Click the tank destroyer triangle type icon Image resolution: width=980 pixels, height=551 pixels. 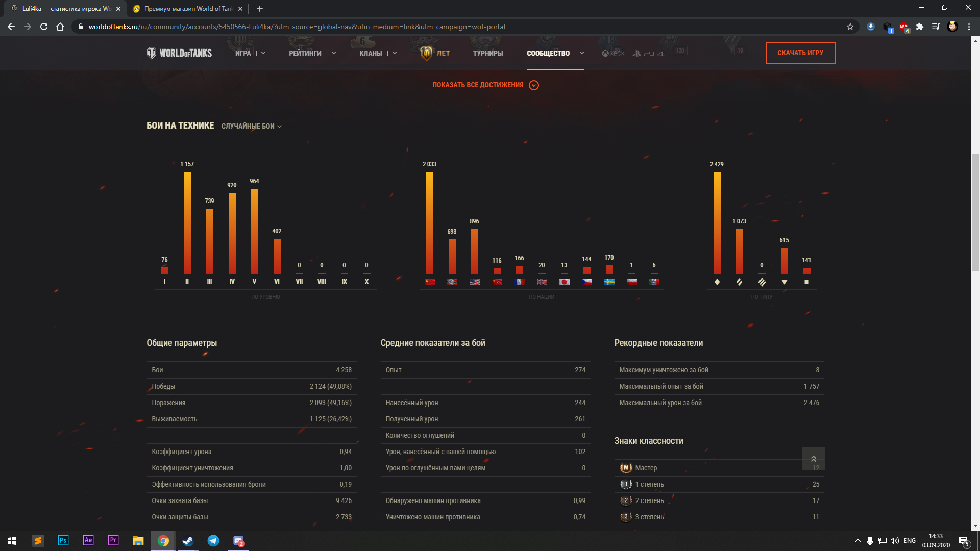(x=785, y=282)
